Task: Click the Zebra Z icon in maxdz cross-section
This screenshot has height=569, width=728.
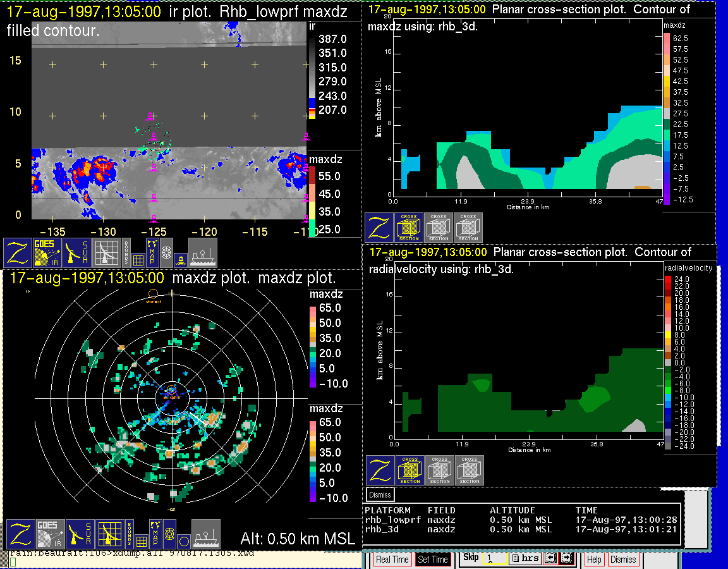Action: [379, 228]
